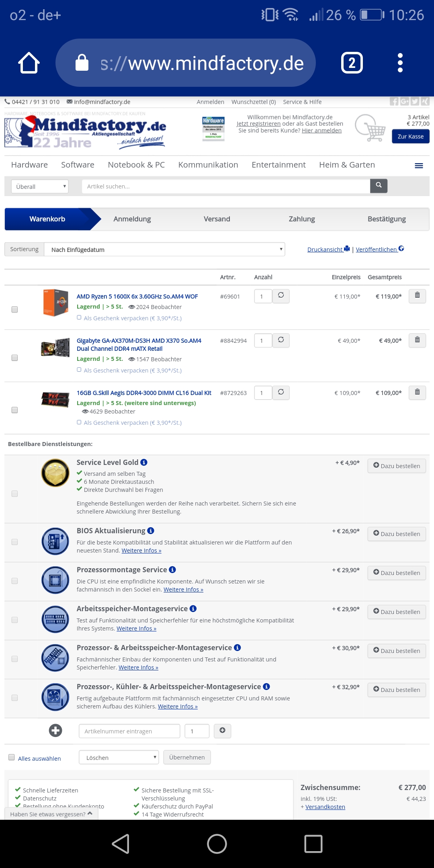The width and height of the screenshot is (434, 868).
Task: Open the Notebook & PC menu
Action: tap(136, 165)
